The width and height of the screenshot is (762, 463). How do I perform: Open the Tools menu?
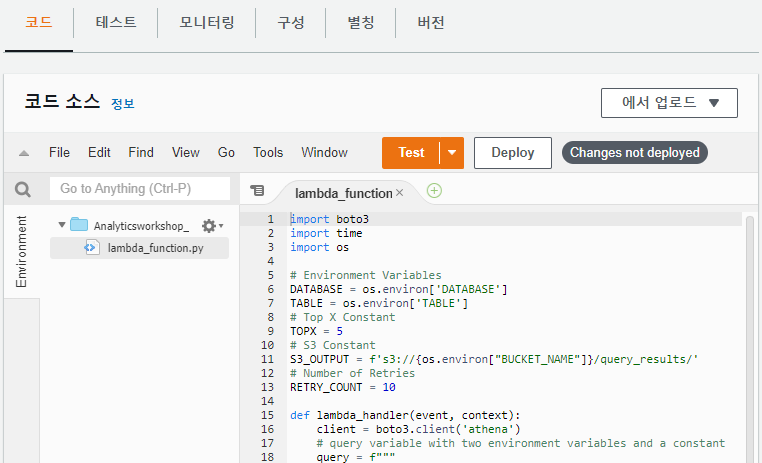click(x=268, y=153)
